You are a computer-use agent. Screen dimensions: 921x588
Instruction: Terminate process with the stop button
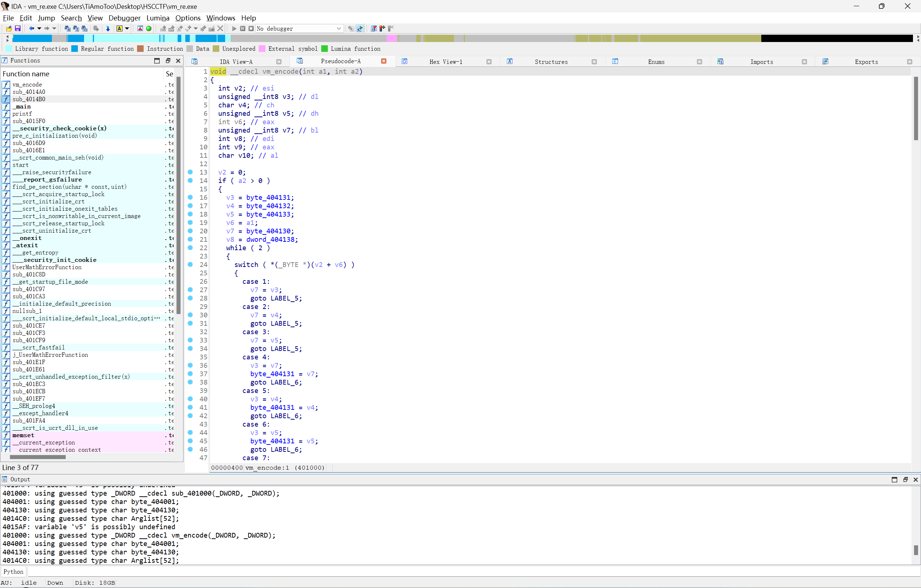coord(251,28)
